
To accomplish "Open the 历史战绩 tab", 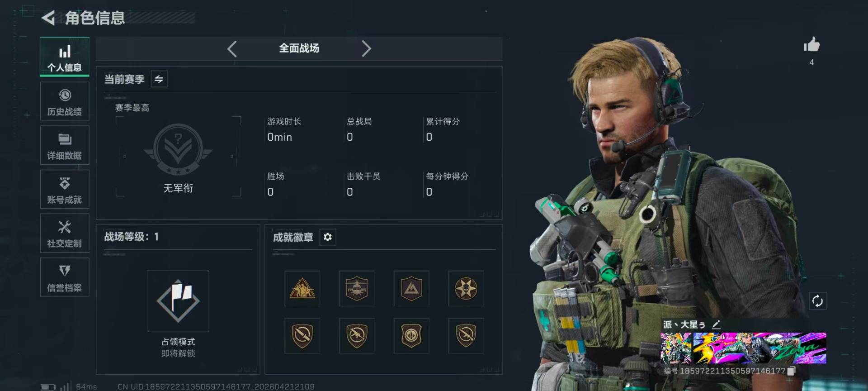I will (x=65, y=101).
